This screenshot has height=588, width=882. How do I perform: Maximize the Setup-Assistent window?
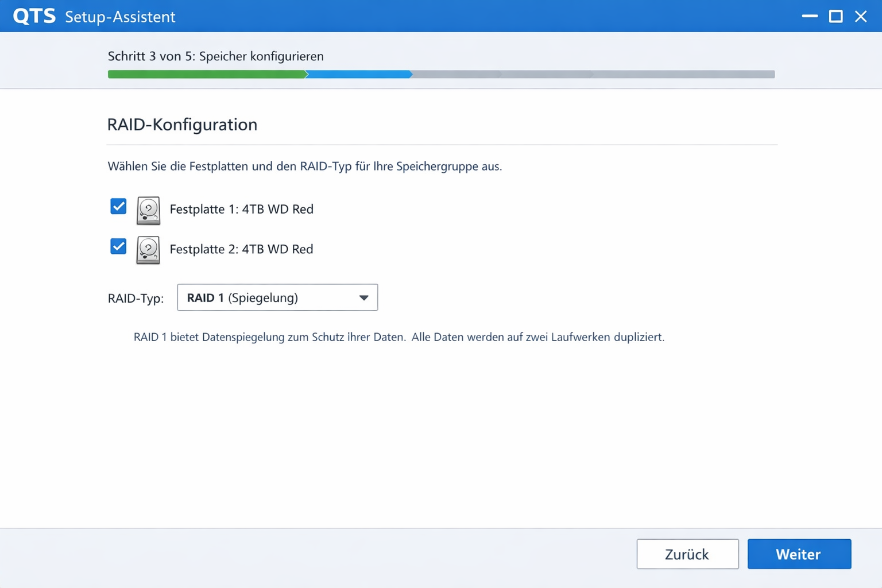pos(835,16)
